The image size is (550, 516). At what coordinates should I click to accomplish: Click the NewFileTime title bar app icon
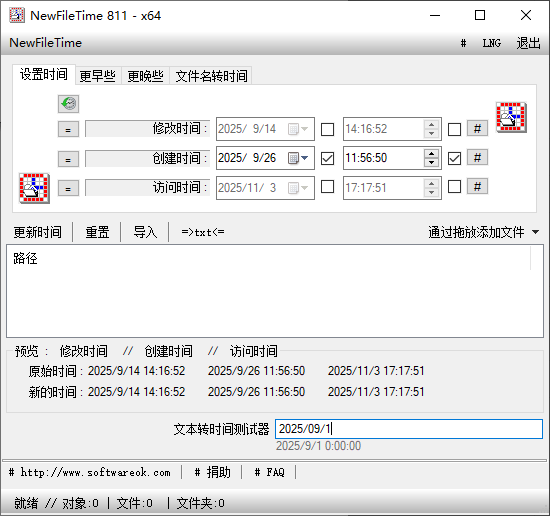point(16,15)
